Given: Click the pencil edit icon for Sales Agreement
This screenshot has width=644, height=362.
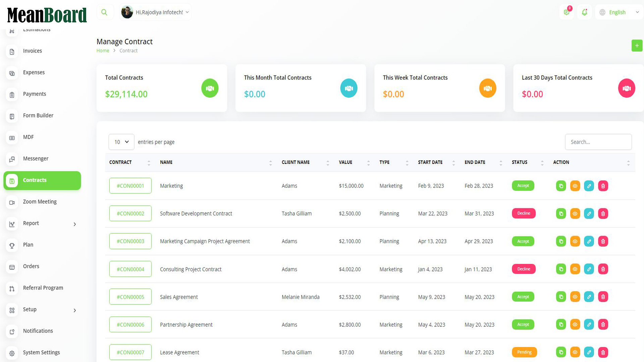Looking at the screenshot, I should point(589,297).
